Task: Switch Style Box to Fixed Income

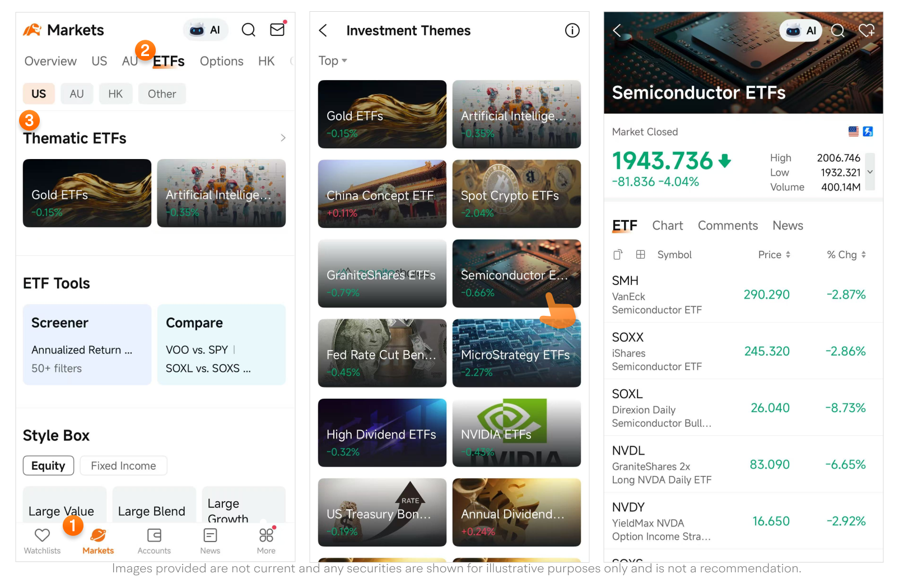Action: coord(123,465)
